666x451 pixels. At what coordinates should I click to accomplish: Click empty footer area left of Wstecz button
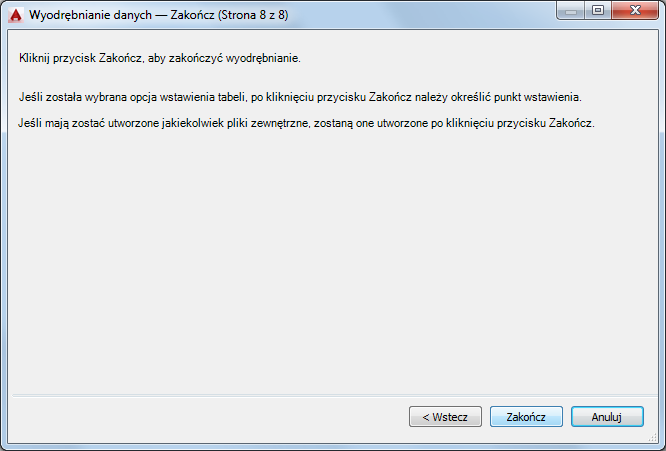(x=200, y=416)
